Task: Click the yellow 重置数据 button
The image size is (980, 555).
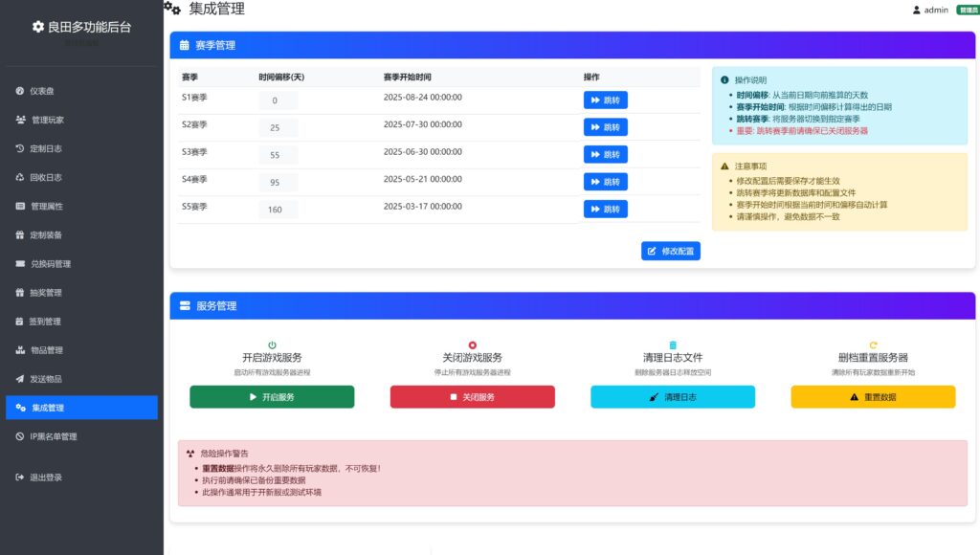Action: pos(873,396)
